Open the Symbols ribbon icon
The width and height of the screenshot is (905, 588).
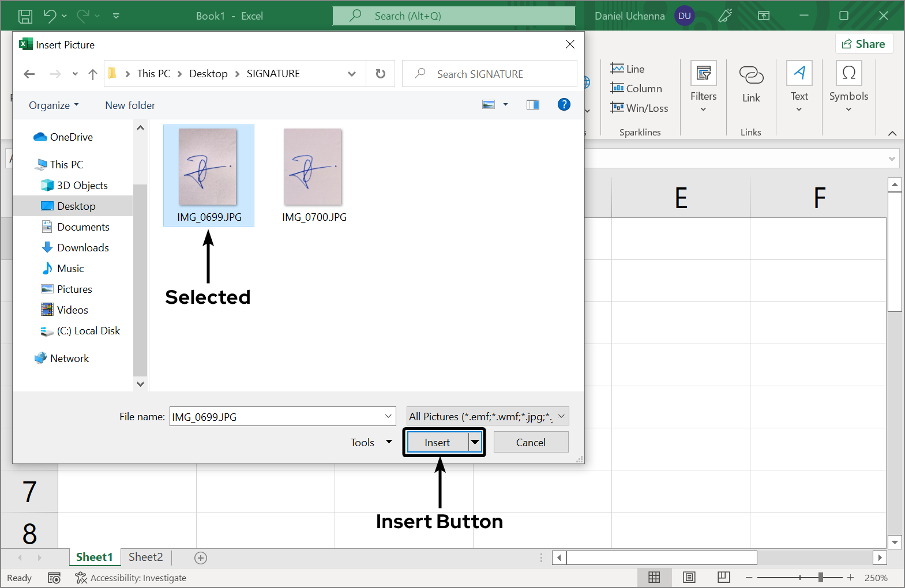click(x=848, y=86)
